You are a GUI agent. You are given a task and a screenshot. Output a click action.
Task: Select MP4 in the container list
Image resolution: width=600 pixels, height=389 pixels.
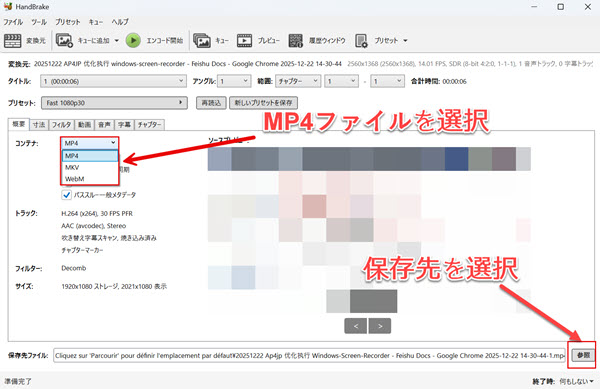tap(90, 156)
